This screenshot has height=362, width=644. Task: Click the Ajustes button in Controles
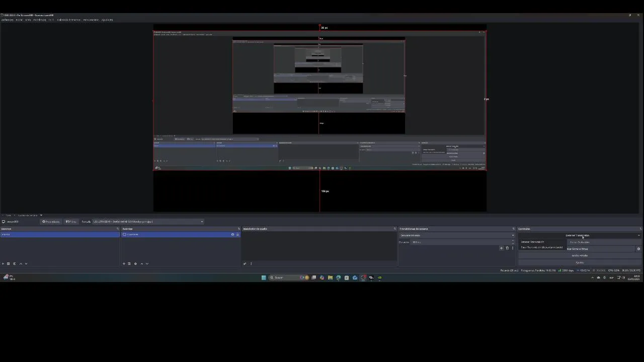coord(580,262)
